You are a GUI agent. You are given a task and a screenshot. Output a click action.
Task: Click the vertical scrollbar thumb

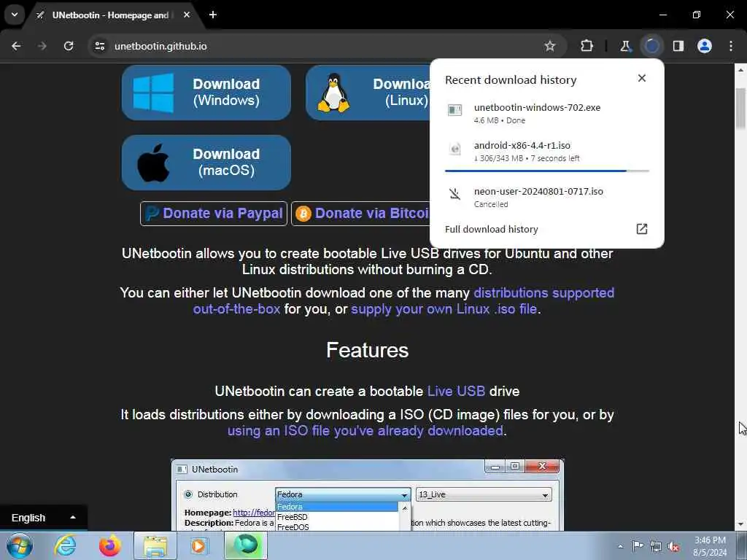(x=740, y=108)
